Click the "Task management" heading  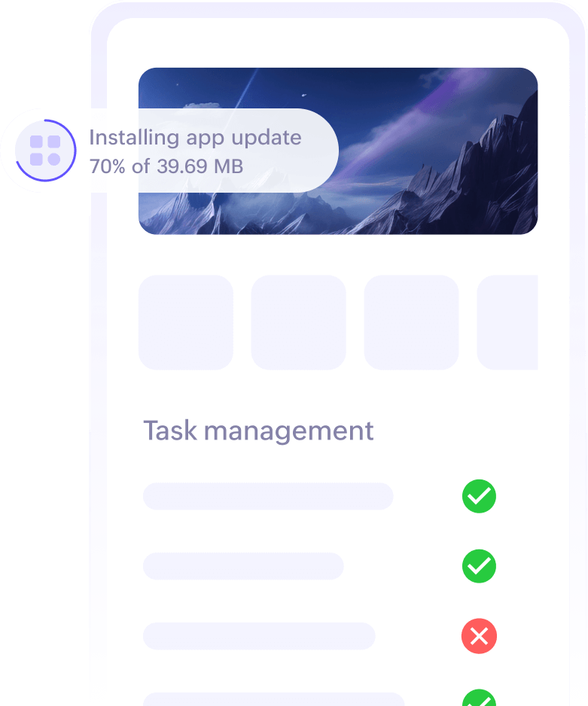[x=258, y=431]
